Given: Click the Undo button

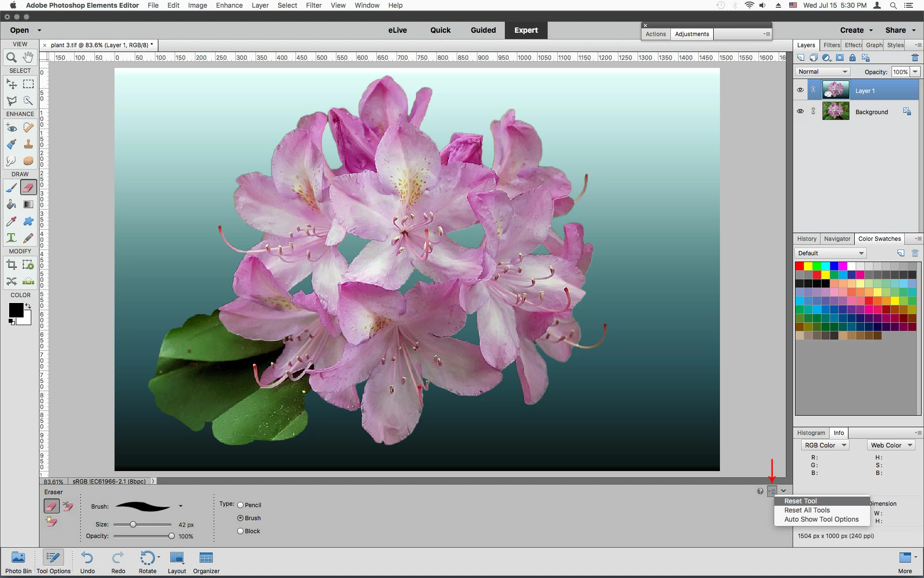Looking at the screenshot, I should pos(87,562).
